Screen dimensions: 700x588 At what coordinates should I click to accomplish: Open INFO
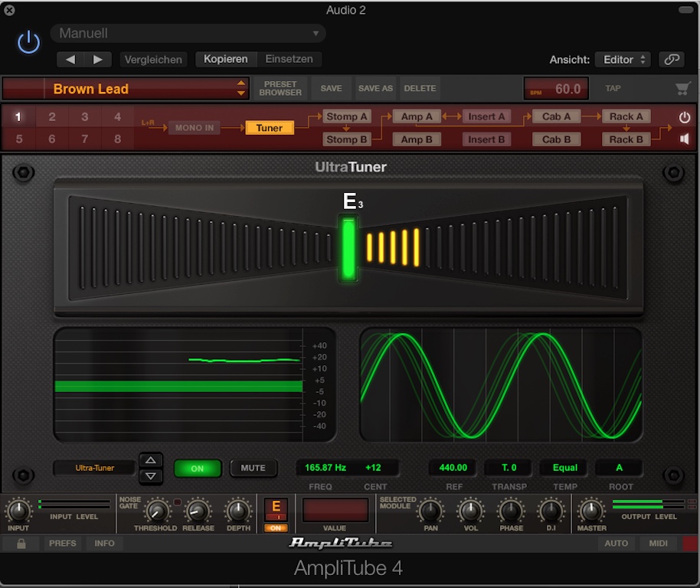point(104,544)
